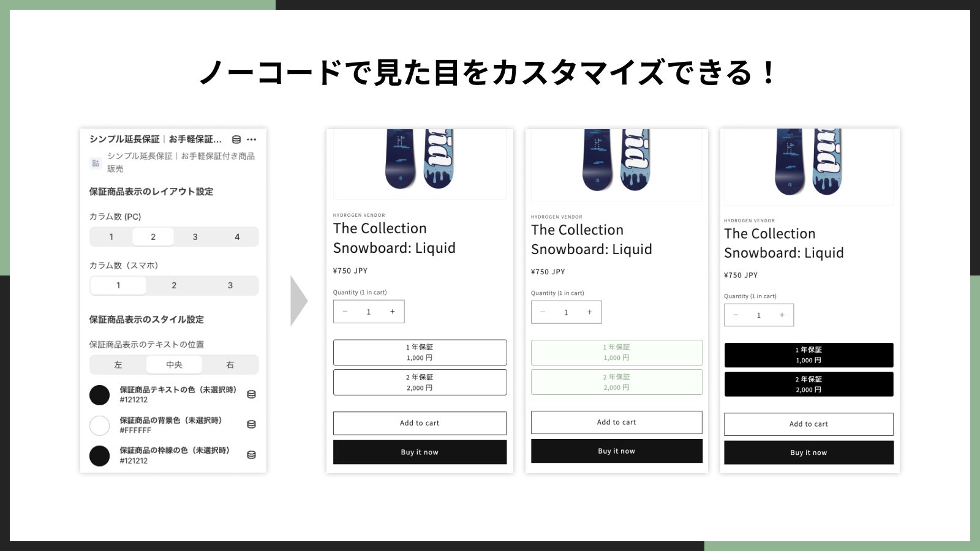
Task: Increase quantity in first product preview
Action: point(393,312)
